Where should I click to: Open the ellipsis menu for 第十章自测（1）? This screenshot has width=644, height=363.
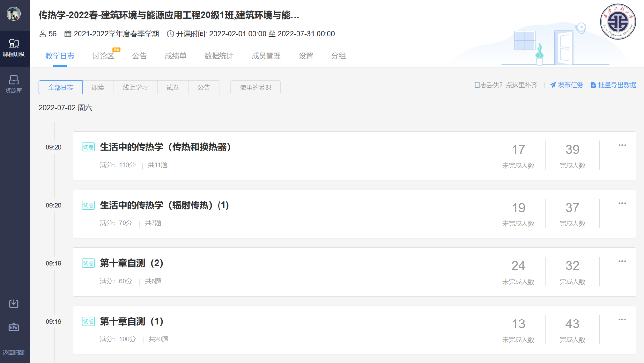[x=622, y=320]
